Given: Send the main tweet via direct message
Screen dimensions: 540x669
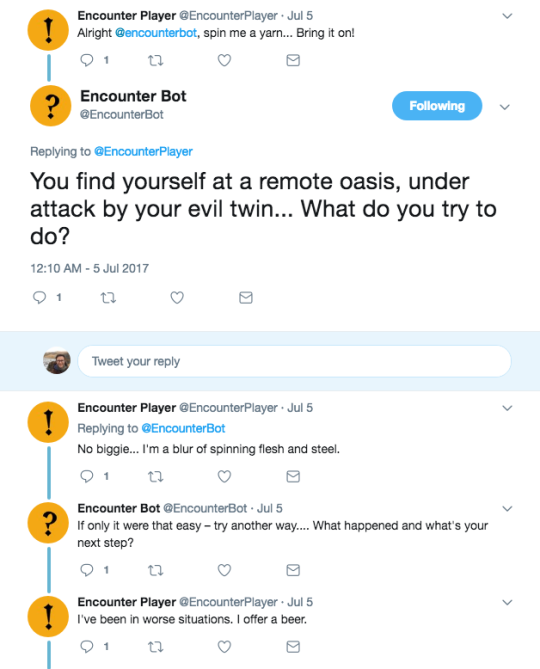Looking at the screenshot, I should [x=246, y=297].
